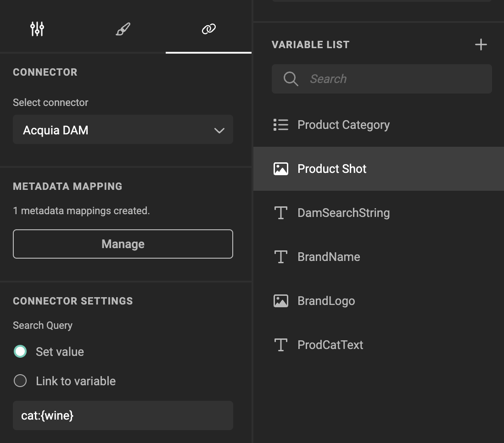This screenshot has height=443, width=504.
Task: Add a new variable with plus icon
Action: (x=481, y=44)
